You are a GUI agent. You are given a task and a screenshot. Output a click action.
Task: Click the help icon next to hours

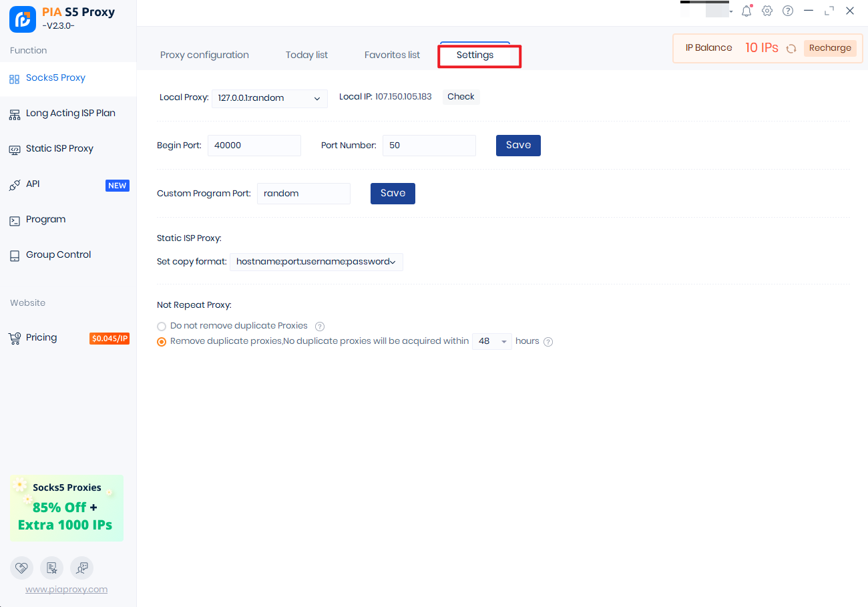click(x=548, y=342)
